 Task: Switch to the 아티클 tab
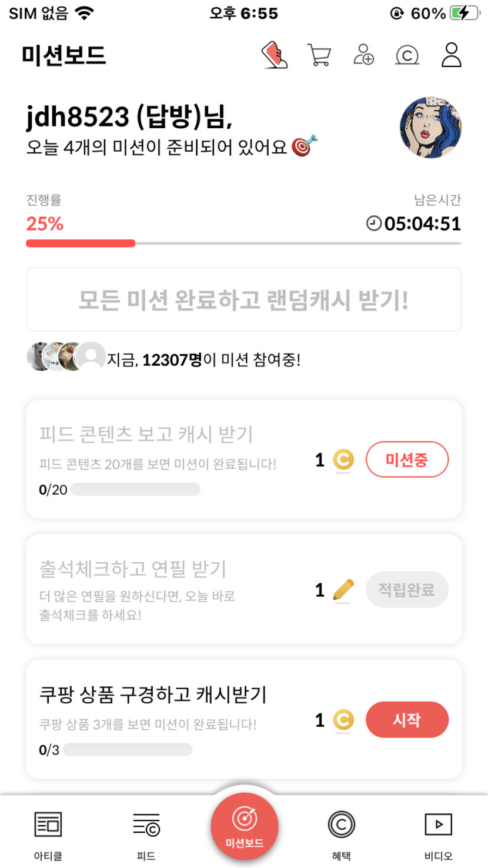[x=48, y=834]
